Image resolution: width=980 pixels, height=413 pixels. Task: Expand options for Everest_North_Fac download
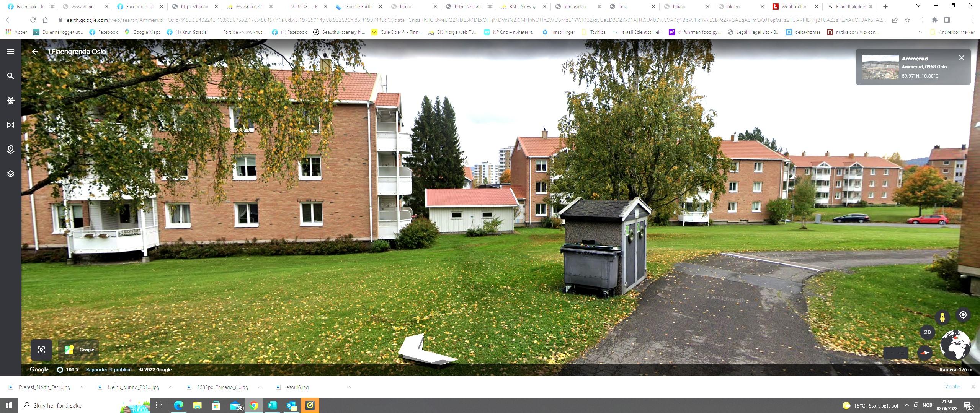[82, 387]
